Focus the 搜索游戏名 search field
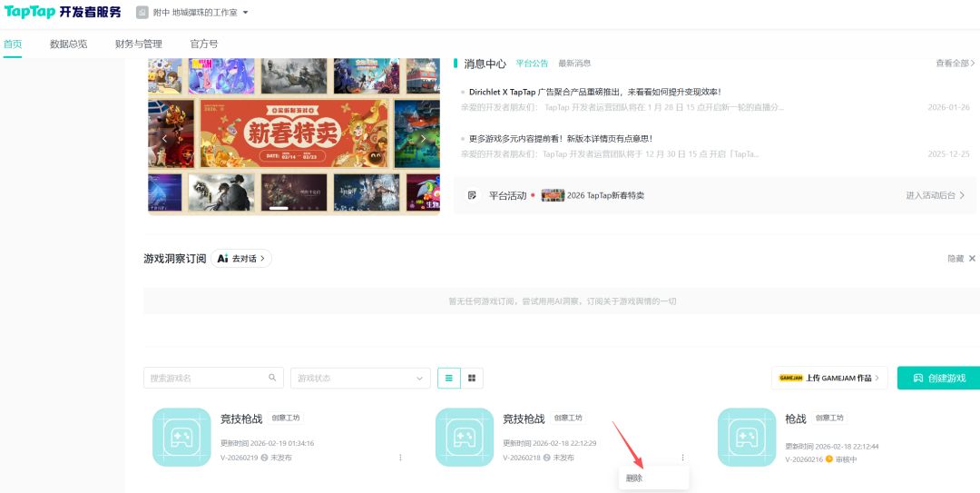Viewport: 980px width, 493px height. 214,378
